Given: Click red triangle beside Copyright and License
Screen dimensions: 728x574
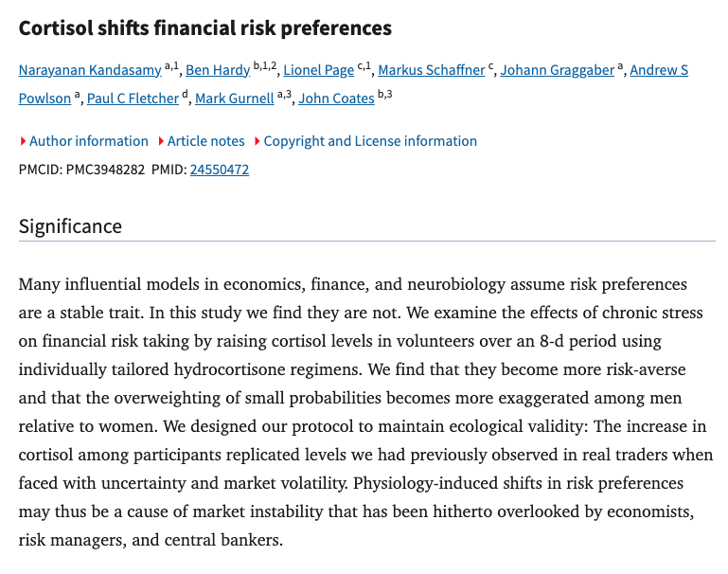Looking at the screenshot, I should coord(257,141).
